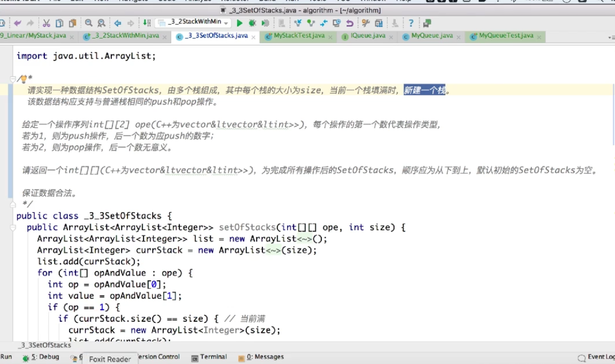Click the 'if (op == 1) {' line
Viewport: 615px width, 364px height.
[x=84, y=307]
